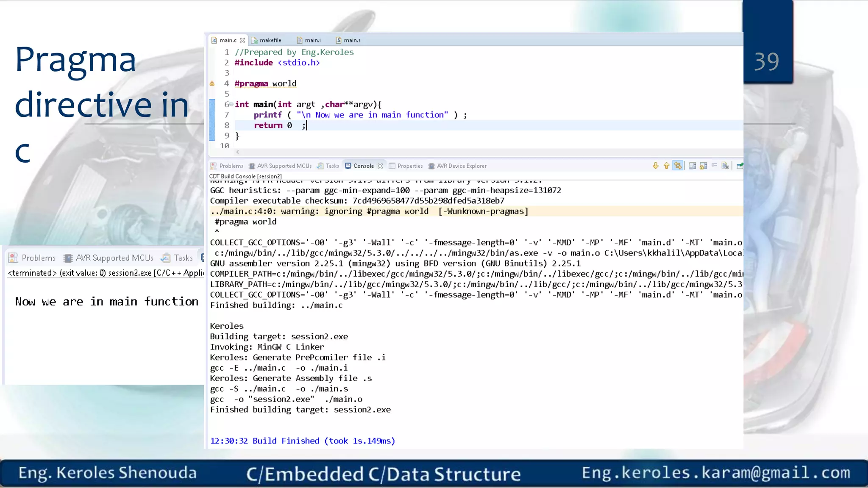Click the Tasks icon in the bottom panel tab
This screenshot has width=868, height=488.
320,166
